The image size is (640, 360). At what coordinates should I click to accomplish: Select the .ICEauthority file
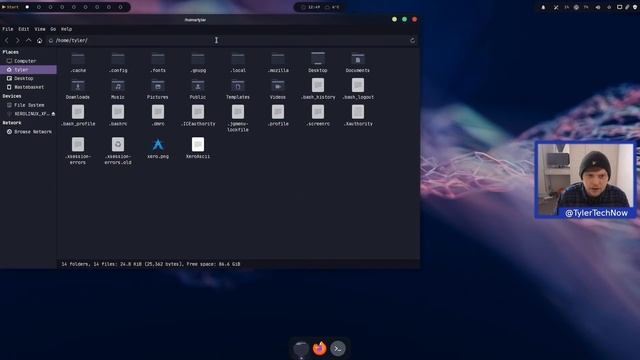click(x=198, y=116)
